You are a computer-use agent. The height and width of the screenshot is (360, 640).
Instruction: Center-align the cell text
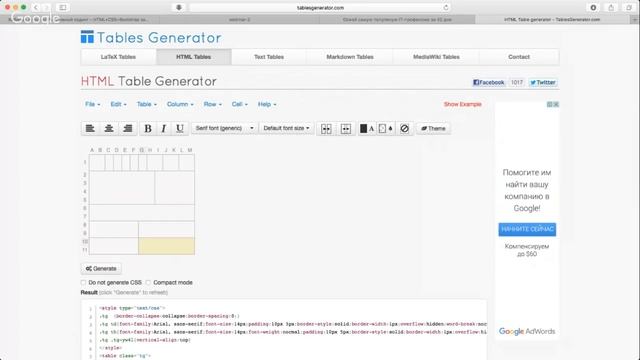[109, 129]
